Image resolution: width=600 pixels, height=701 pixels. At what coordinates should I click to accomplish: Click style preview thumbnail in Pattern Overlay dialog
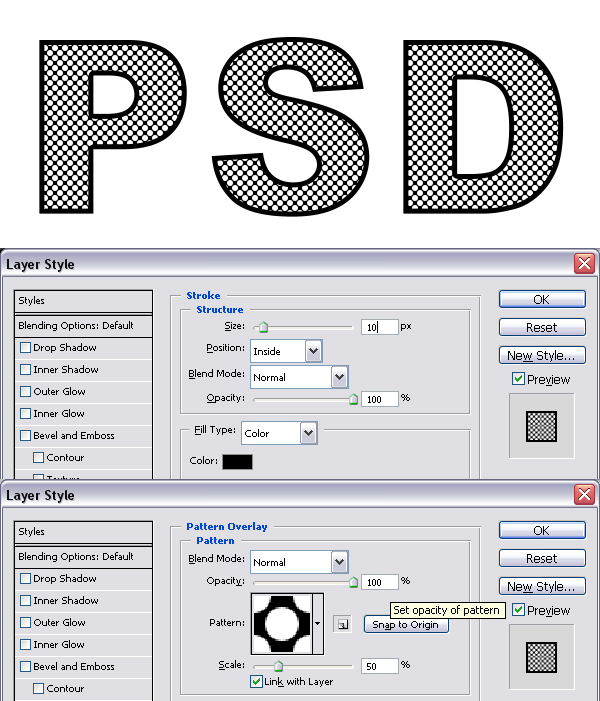(x=541, y=657)
